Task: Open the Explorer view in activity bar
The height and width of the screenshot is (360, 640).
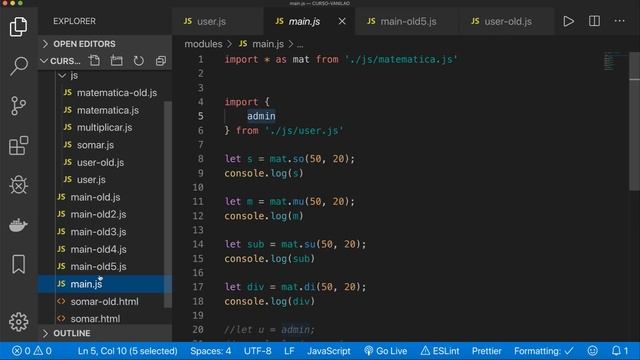Action: click(18, 27)
